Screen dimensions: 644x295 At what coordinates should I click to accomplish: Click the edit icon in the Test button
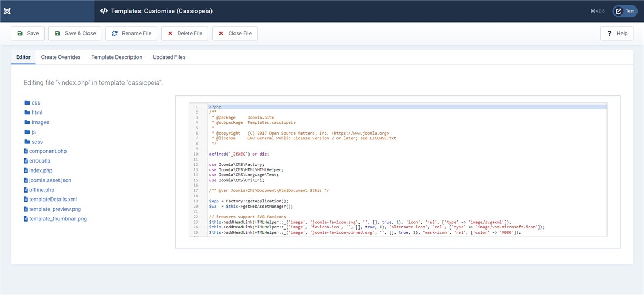[619, 11]
